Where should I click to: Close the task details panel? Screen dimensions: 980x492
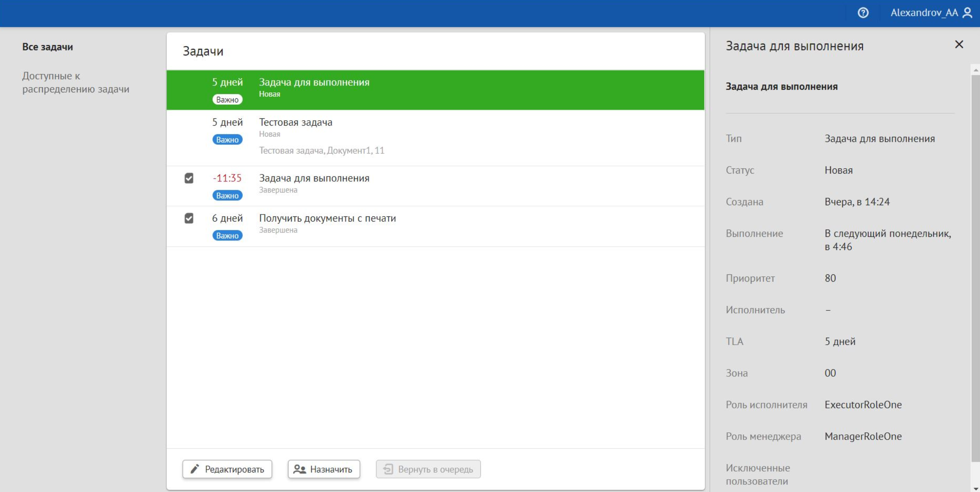(959, 44)
